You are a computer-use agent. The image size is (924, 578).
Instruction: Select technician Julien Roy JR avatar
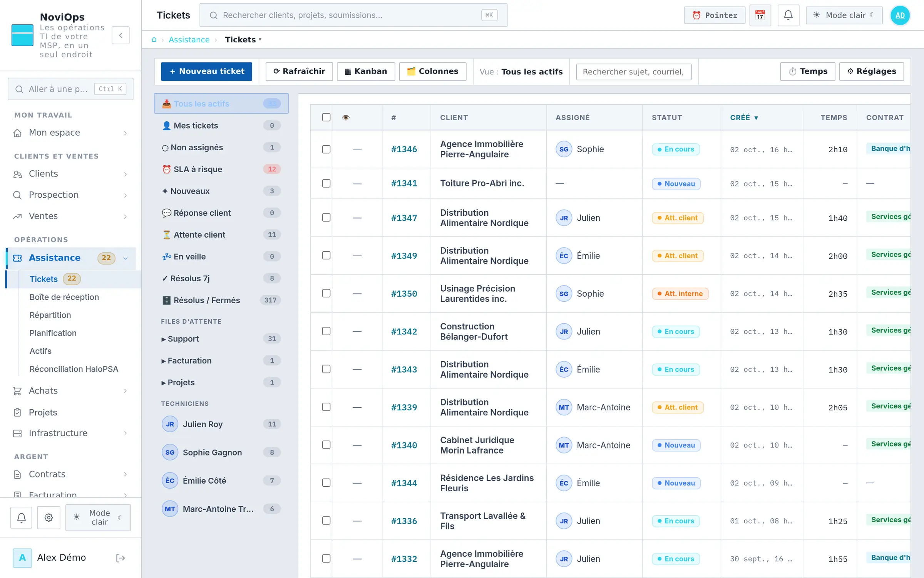pos(170,424)
